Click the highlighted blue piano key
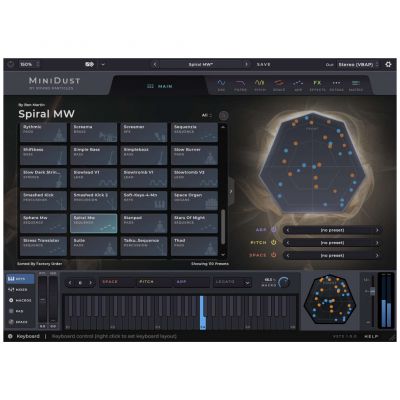400x400 pixels. pos(202,312)
